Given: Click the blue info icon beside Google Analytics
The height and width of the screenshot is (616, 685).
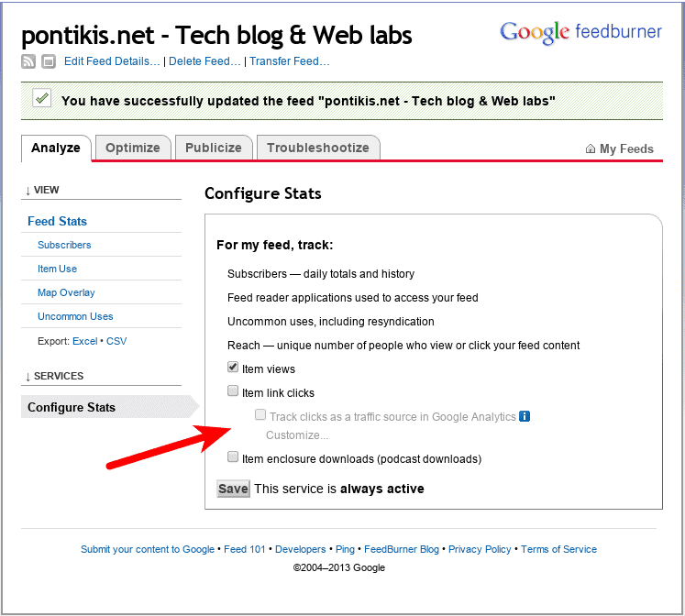Looking at the screenshot, I should tap(525, 416).
